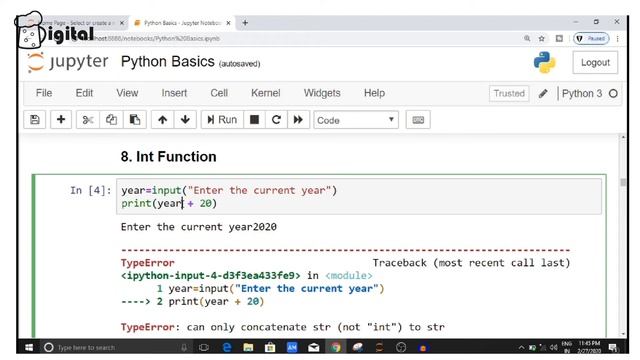Click the Trusted notebook button
Viewport: 640px width, 360px height.
tap(509, 93)
